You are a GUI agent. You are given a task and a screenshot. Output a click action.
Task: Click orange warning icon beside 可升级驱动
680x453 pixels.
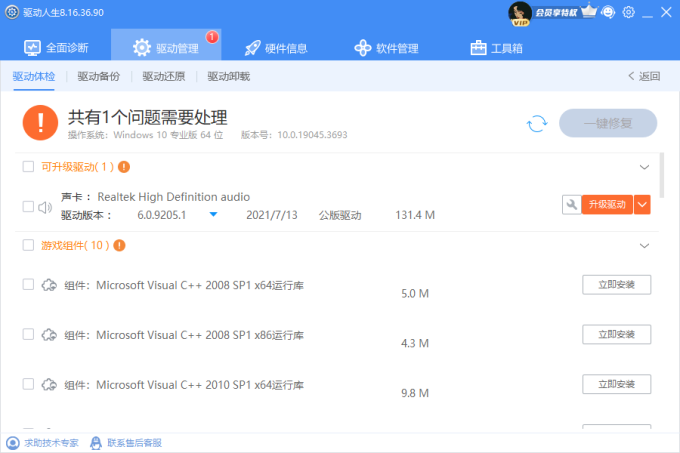(x=124, y=167)
